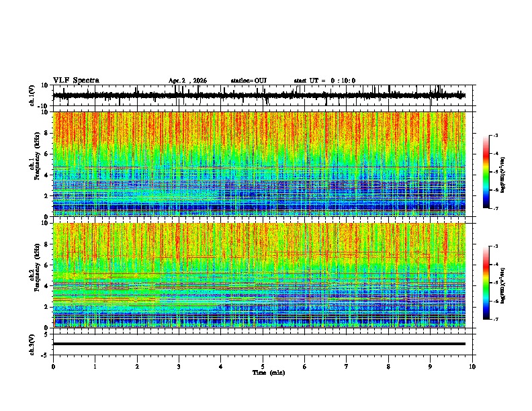Image resolution: width=532 pixels, height=411 pixels.
Task: Click the "station=OUI" header label
Action: coord(249,81)
